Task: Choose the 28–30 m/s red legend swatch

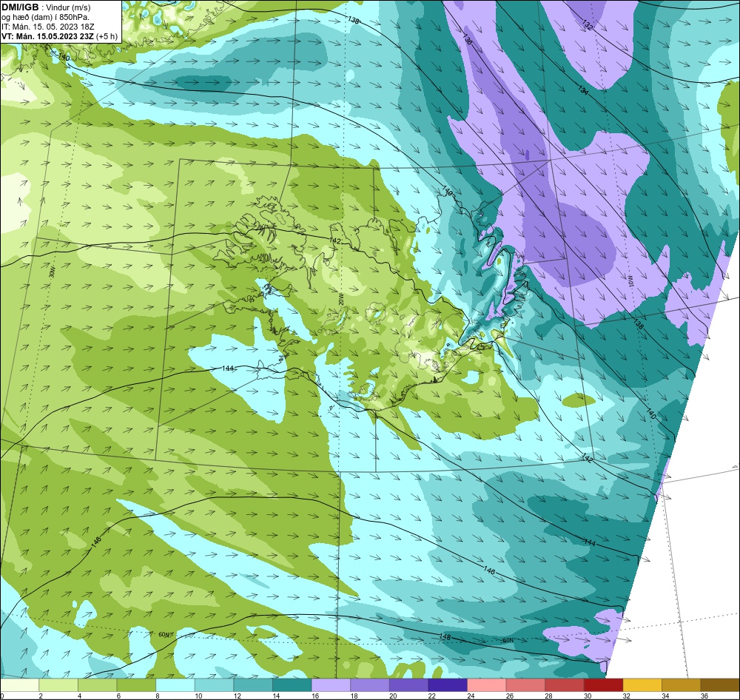Action: click(565, 684)
